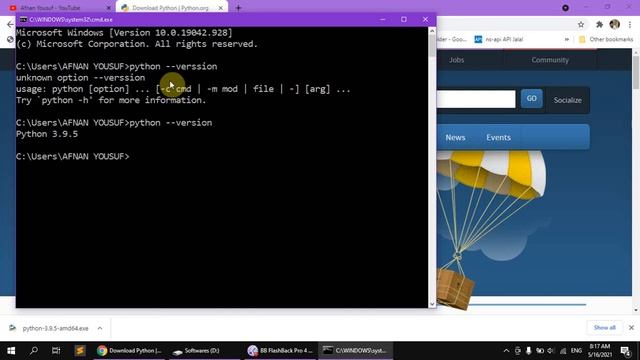Open the News menu item
Image resolution: width=640 pixels, height=360 pixels.
tap(455, 138)
